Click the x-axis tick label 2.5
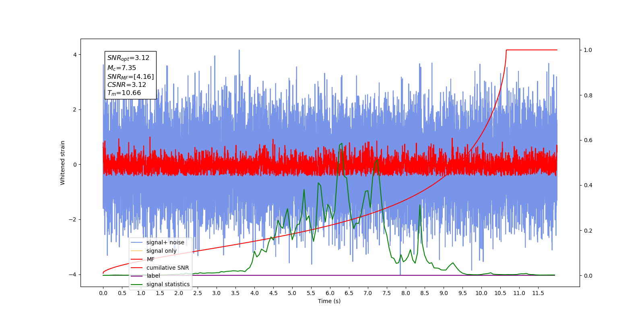The height and width of the screenshot is (322, 644). pos(198,293)
